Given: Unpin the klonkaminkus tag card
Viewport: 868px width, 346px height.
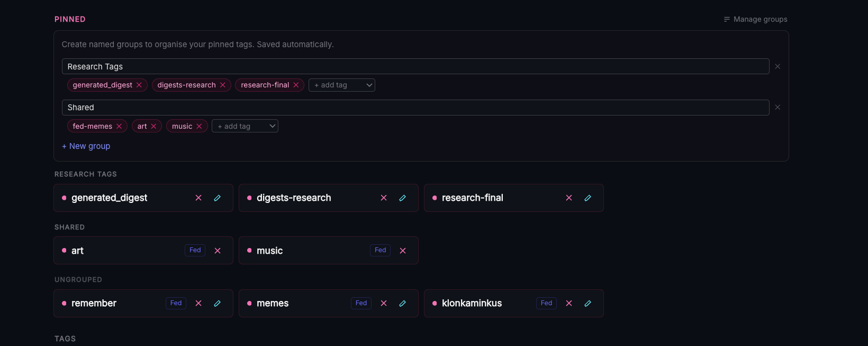Looking at the screenshot, I should tap(569, 304).
